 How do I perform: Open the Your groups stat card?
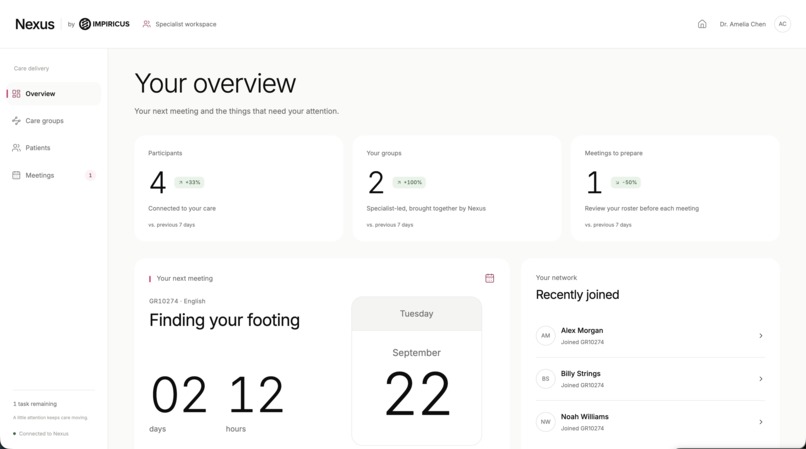(456, 188)
